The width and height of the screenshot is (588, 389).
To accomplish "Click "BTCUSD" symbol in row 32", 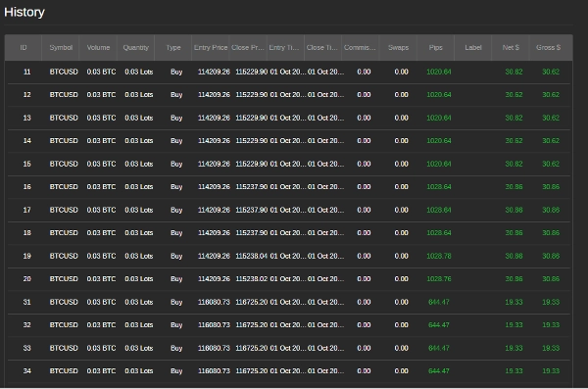I will 64,325.
